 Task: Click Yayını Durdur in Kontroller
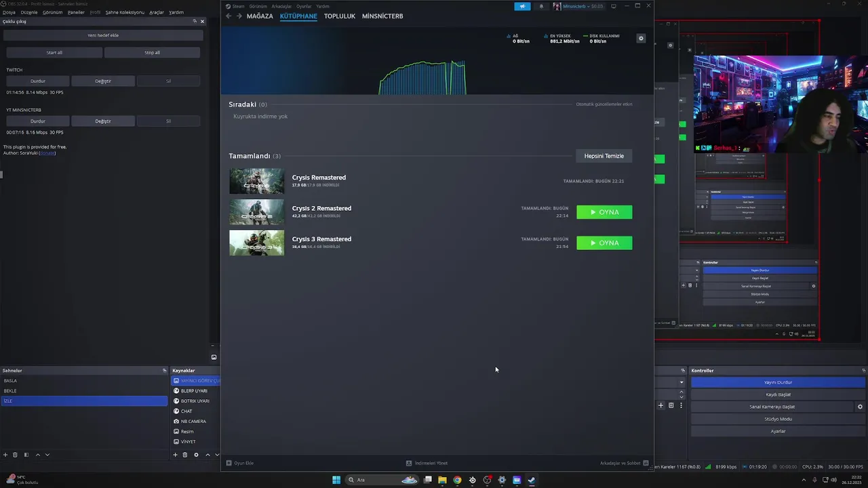pos(778,382)
